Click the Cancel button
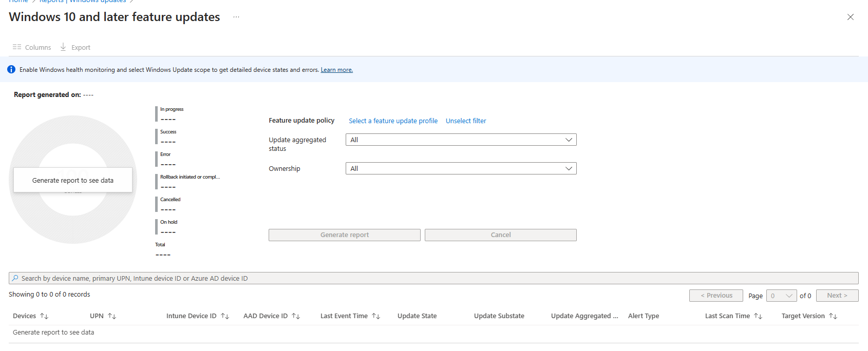Viewport: 868px width, 351px height. pos(501,235)
